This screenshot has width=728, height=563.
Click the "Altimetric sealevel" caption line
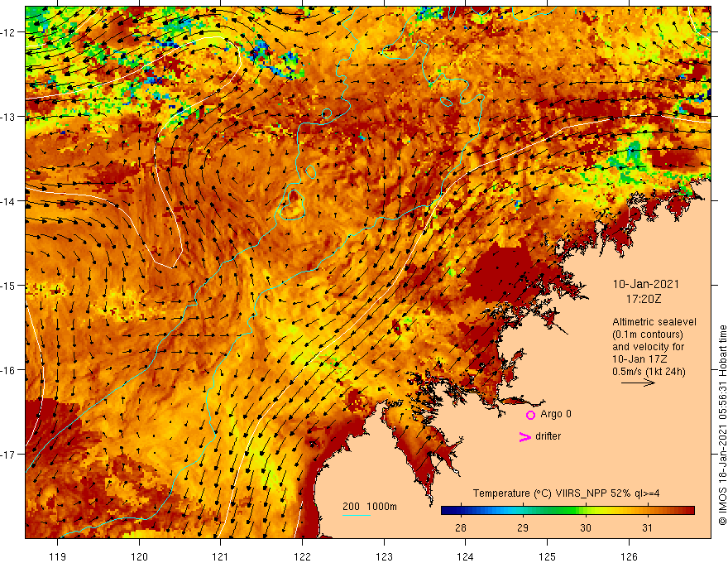pos(654,322)
